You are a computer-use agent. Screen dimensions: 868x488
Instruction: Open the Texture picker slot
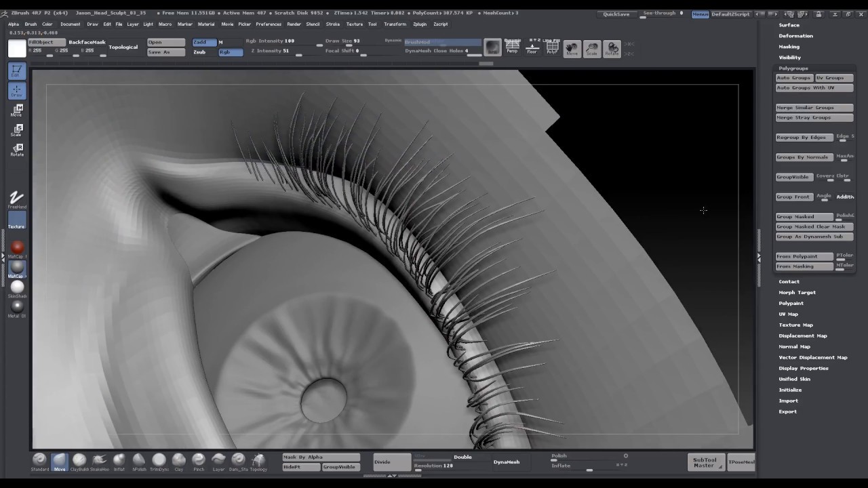click(17, 220)
